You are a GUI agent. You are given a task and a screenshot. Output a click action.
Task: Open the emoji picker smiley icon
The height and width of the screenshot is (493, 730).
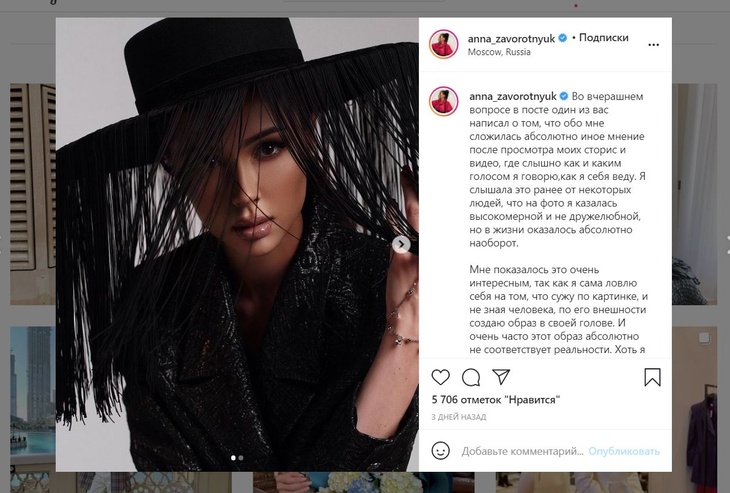coord(440,451)
